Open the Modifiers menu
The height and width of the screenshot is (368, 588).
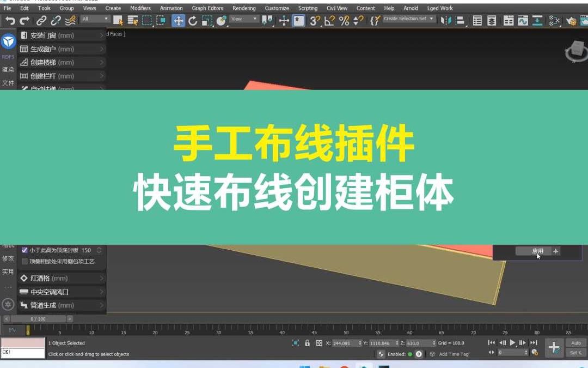pyautogui.click(x=140, y=8)
